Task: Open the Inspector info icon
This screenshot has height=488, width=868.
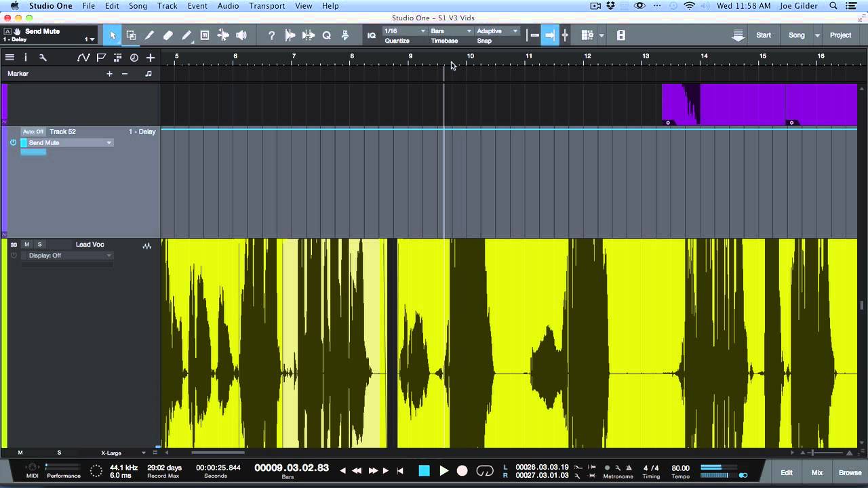Action: 26,58
